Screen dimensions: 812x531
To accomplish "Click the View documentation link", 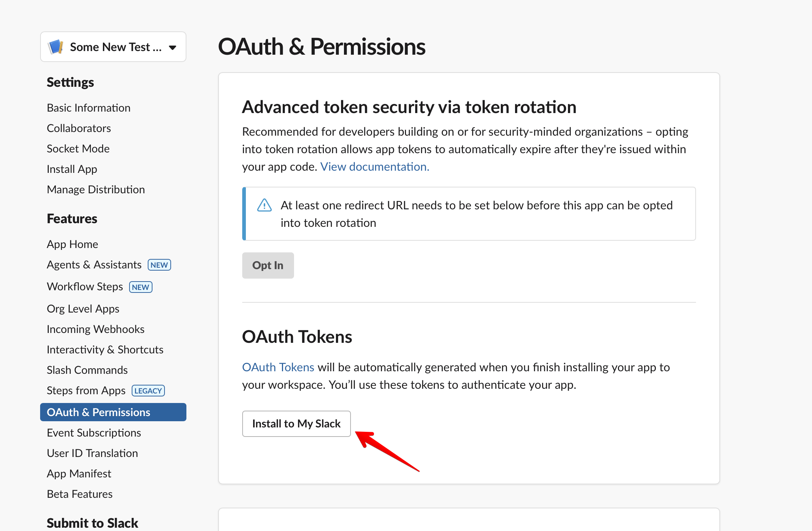I will point(375,167).
